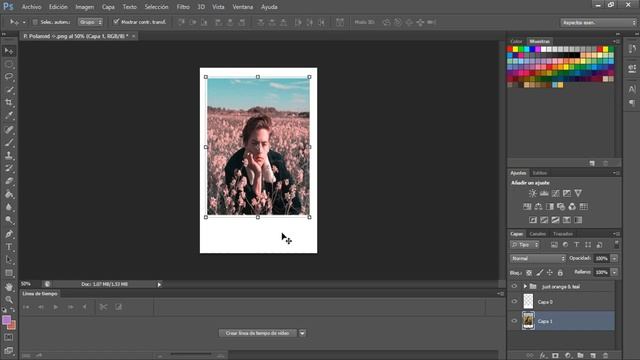Screen dimensions: 640x360
Task: Toggle lock position icon
Action: [x=550, y=273]
